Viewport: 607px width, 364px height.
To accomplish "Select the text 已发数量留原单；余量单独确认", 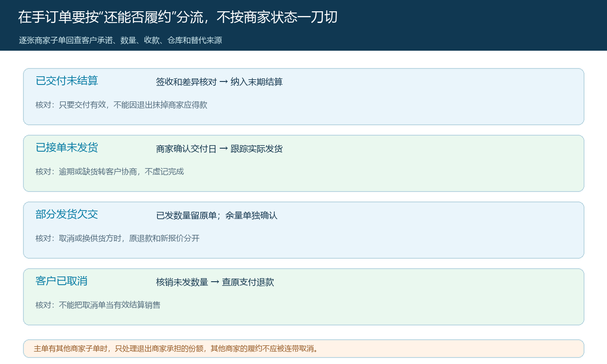I will pos(217,215).
